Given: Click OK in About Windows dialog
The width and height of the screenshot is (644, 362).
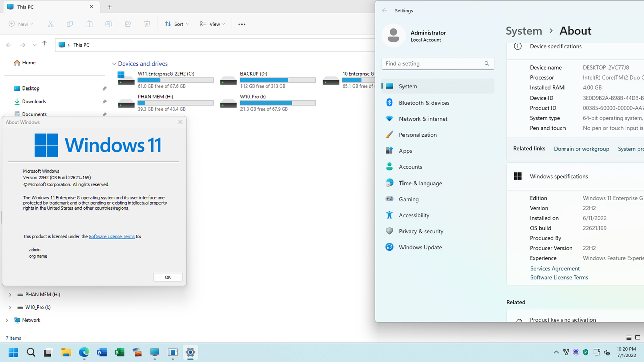Looking at the screenshot, I should click(168, 277).
